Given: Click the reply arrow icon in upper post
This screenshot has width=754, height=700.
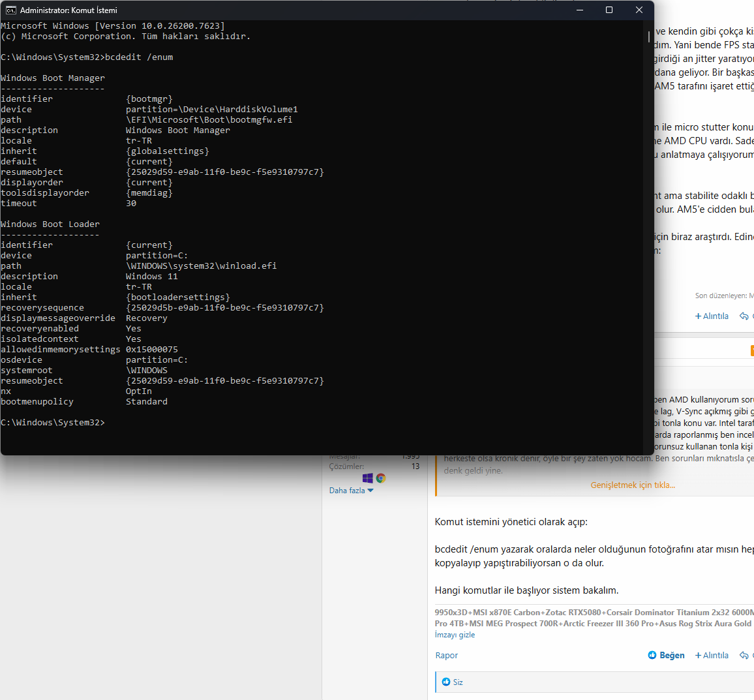Looking at the screenshot, I should [x=744, y=316].
